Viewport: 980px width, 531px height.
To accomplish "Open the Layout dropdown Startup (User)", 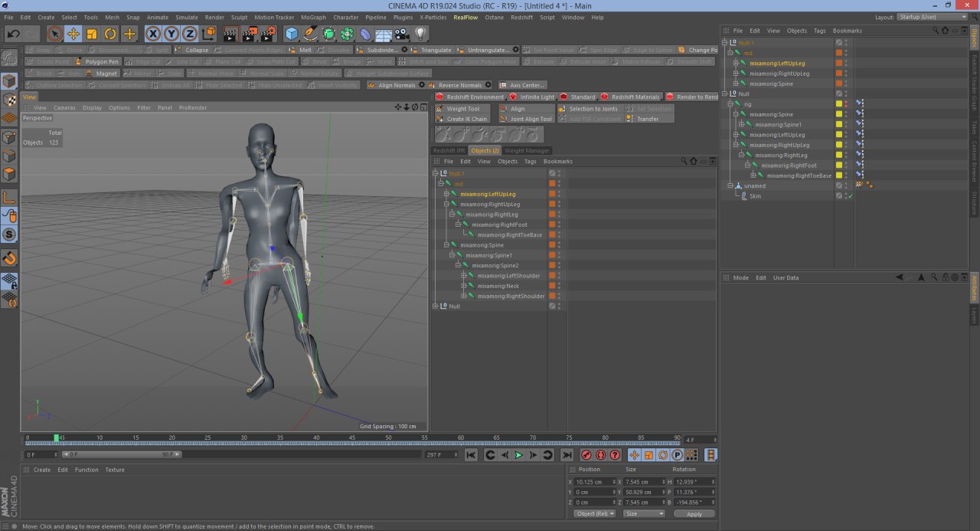I will (933, 17).
